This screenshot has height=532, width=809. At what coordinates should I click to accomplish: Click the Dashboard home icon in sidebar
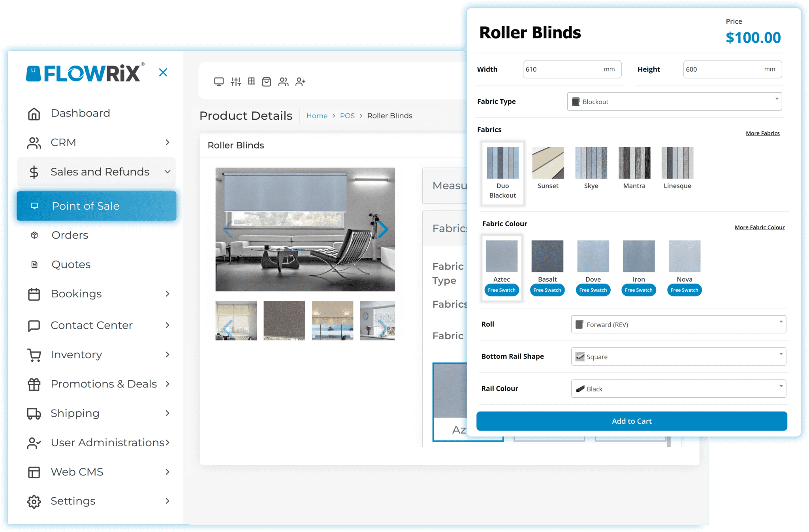(x=34, y=113)
